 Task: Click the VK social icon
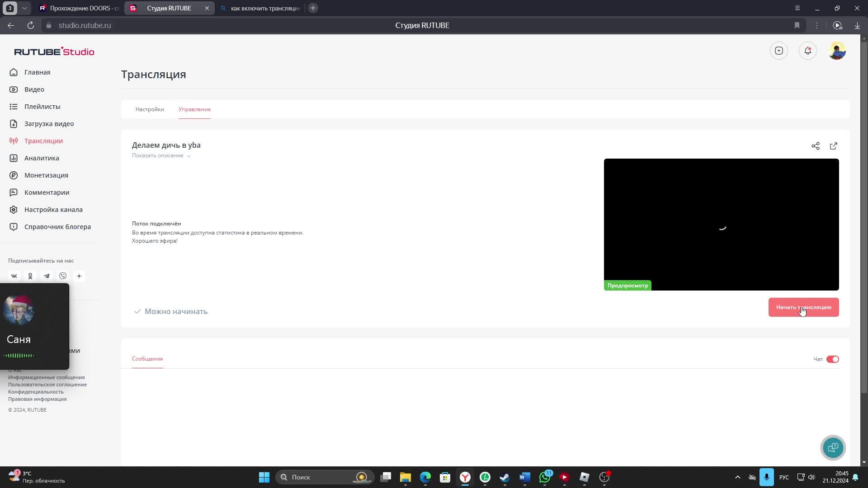[14, 276]
